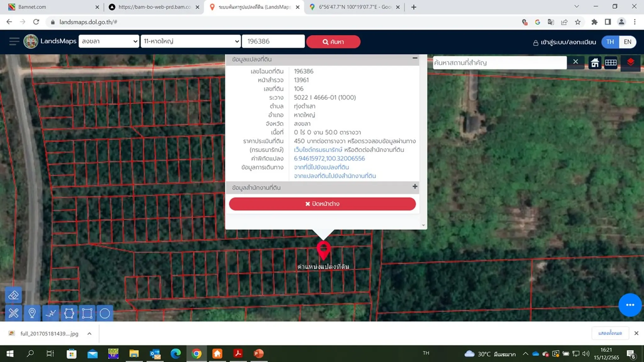Open the 11-หาดใหญ่ office dropdown
This screenshot has width=644, height=362.
point(191,41)
